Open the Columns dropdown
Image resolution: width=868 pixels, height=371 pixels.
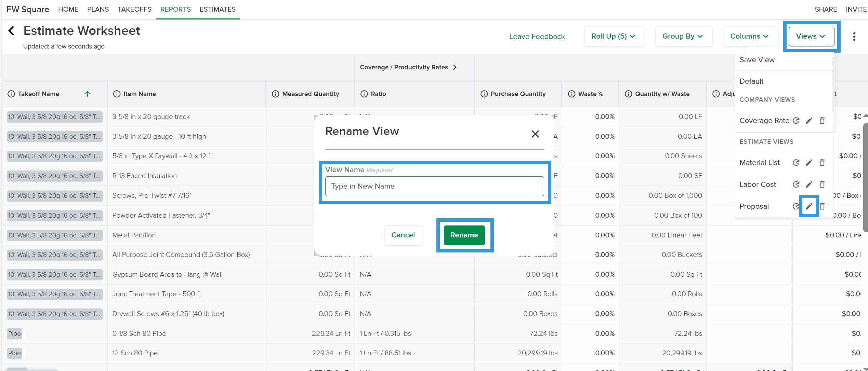click(750, 36)
